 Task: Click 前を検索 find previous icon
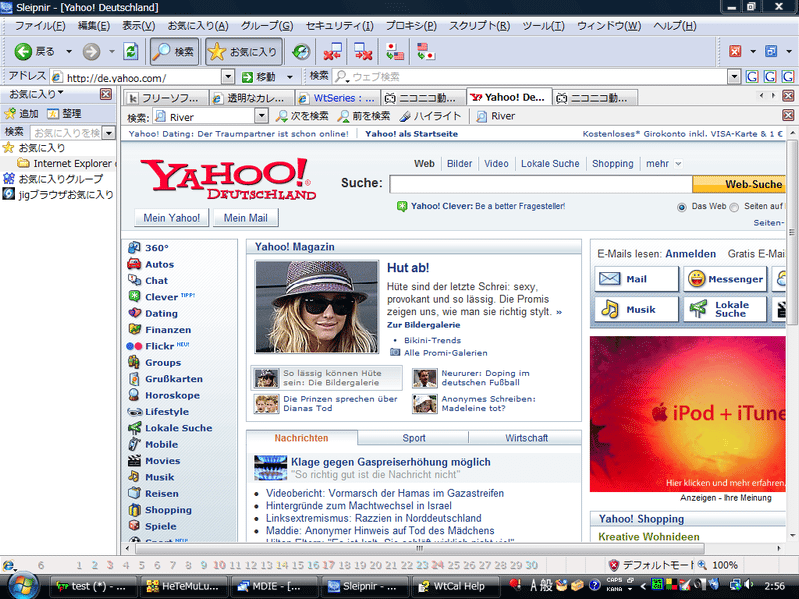[x=344, y=116]
